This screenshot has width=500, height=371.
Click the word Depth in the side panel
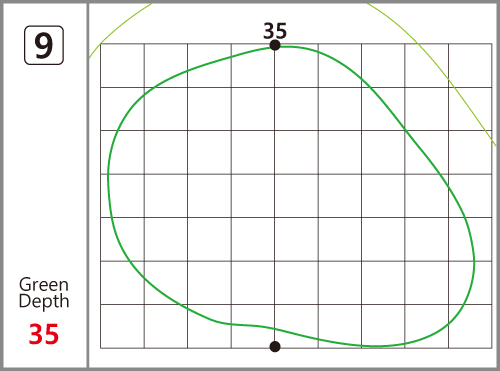44,301
